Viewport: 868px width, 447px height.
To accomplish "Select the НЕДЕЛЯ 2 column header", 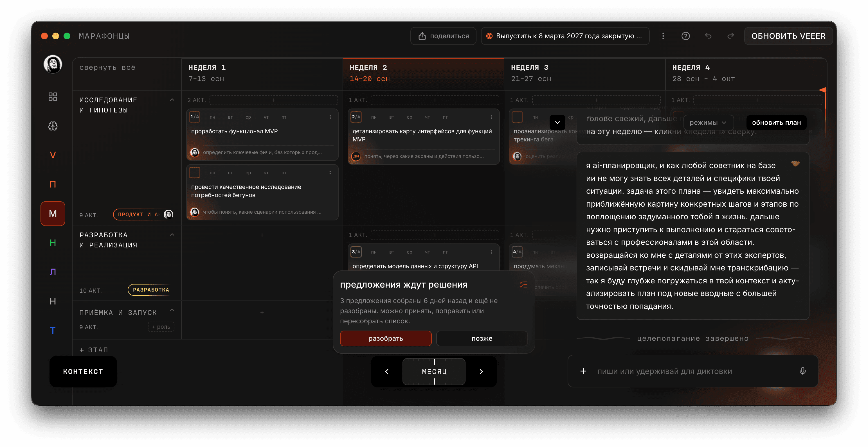I will point(423,73).
